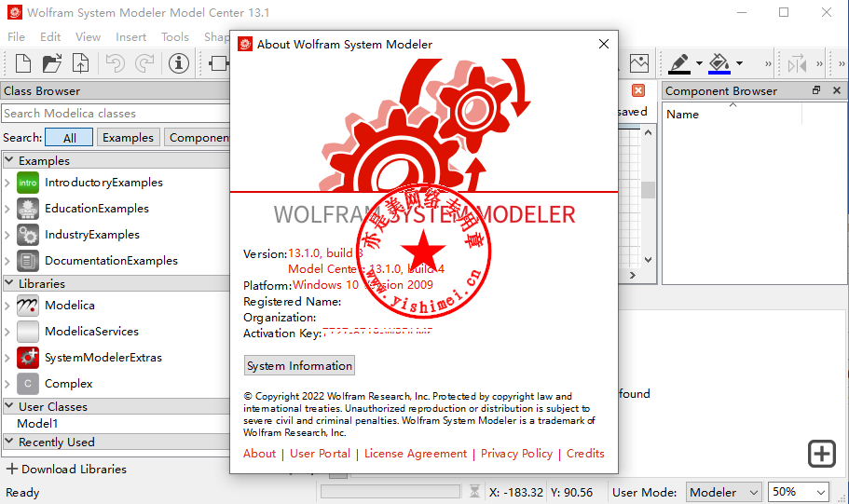The width and height of the screenshot is (849, 504).
Task: Click the vertical scrollbar thumb beside the diagram
Action: click(x=648, y=189)
